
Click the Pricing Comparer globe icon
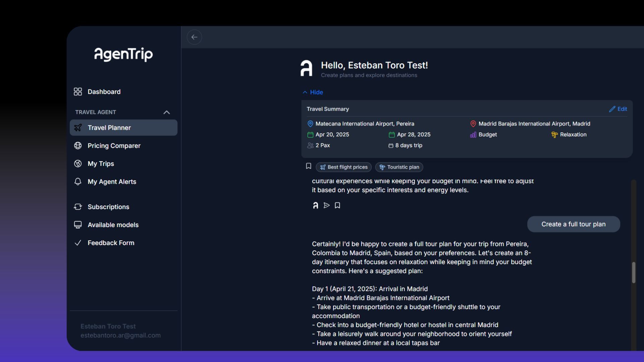78,146
